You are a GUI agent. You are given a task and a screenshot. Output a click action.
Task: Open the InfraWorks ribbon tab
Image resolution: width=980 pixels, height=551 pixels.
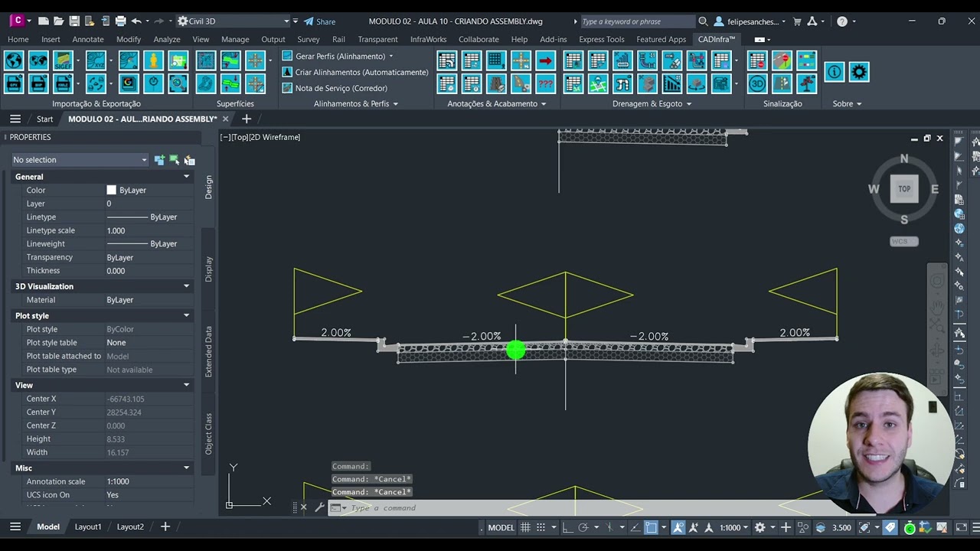pos(428,39)
